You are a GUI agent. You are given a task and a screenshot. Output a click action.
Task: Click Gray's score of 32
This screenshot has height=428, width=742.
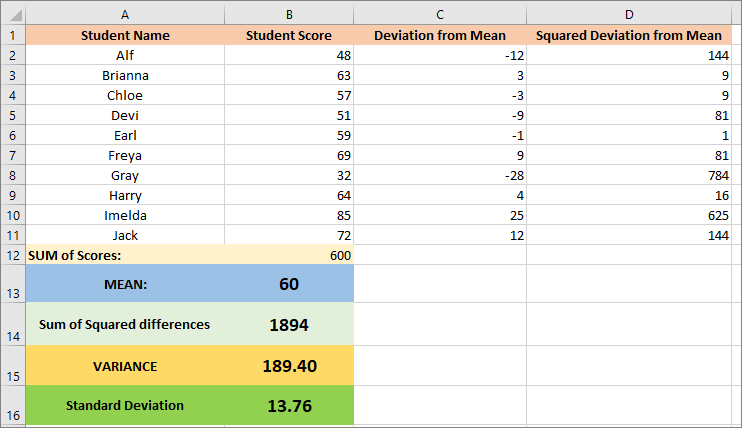tap(289, 175)
